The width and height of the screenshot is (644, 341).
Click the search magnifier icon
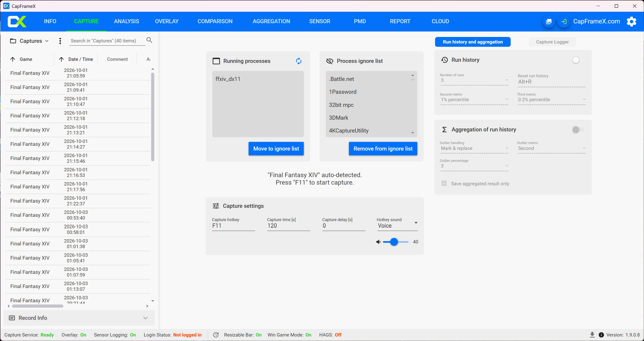point(149,40)
